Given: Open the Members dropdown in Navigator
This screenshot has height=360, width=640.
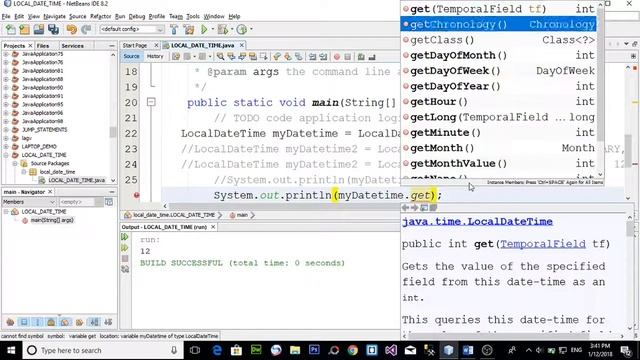Looking at the screenshot, I should click(29, 202).
